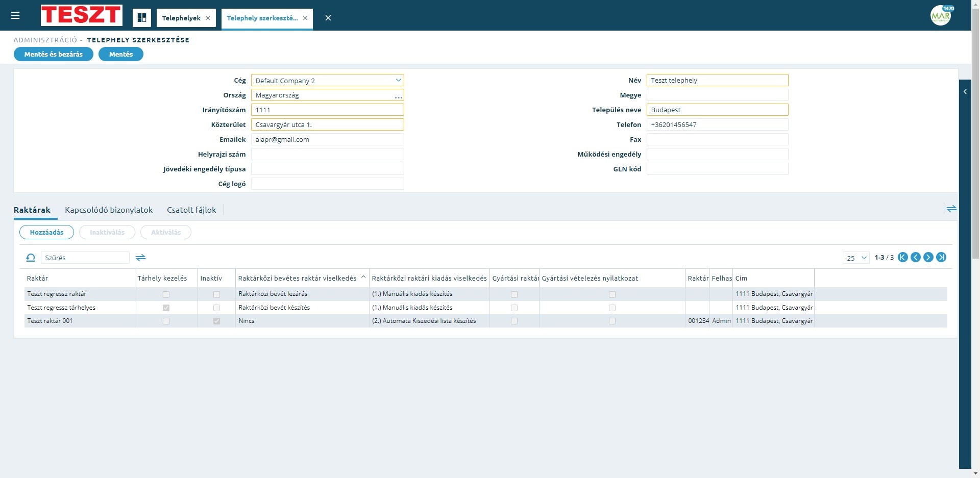Toggle Tárhely kezelés for Teszt regressz tárhelyes
The image size is (980, 478).
(x=166, y=308)
